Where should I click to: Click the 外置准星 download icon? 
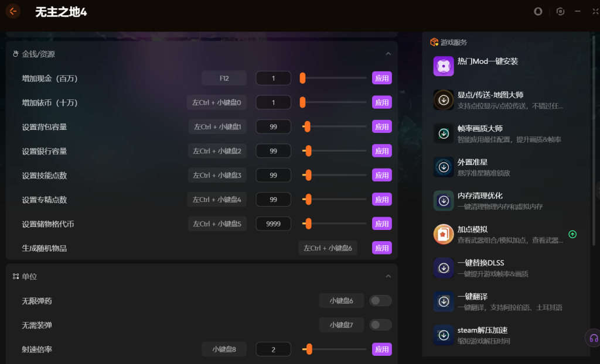pyautogui.click(x=444, y=167)
